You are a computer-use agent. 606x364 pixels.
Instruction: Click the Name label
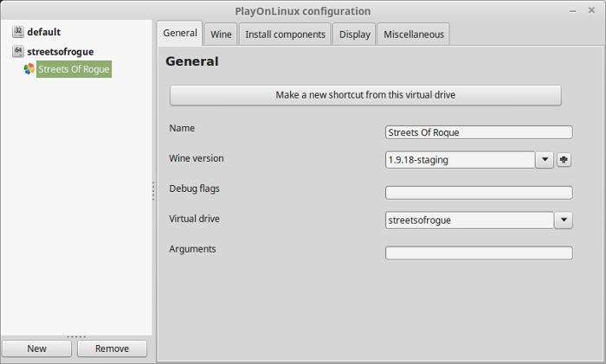coord(182,128)
